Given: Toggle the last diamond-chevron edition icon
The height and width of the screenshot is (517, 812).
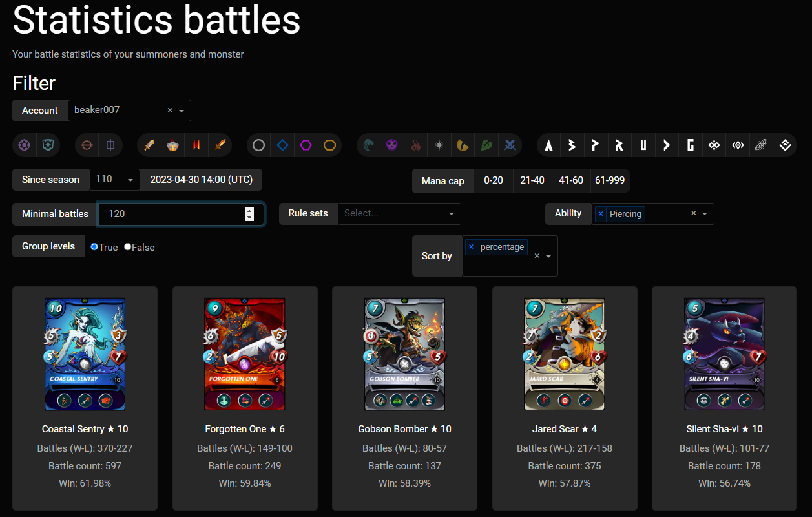Looking at the screenshot, I should [785, 145].
